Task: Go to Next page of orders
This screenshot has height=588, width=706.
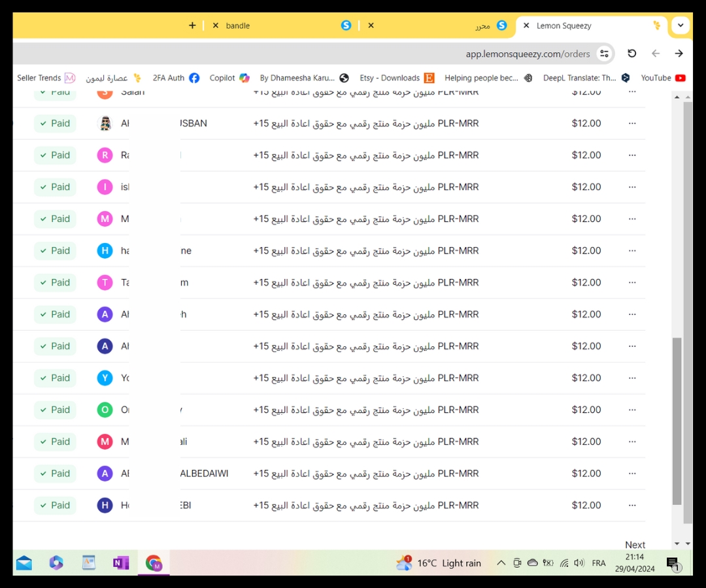Action: [635, 545]
